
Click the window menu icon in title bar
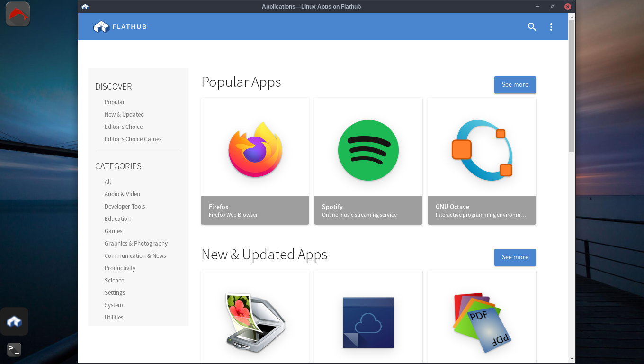point(85,7)
